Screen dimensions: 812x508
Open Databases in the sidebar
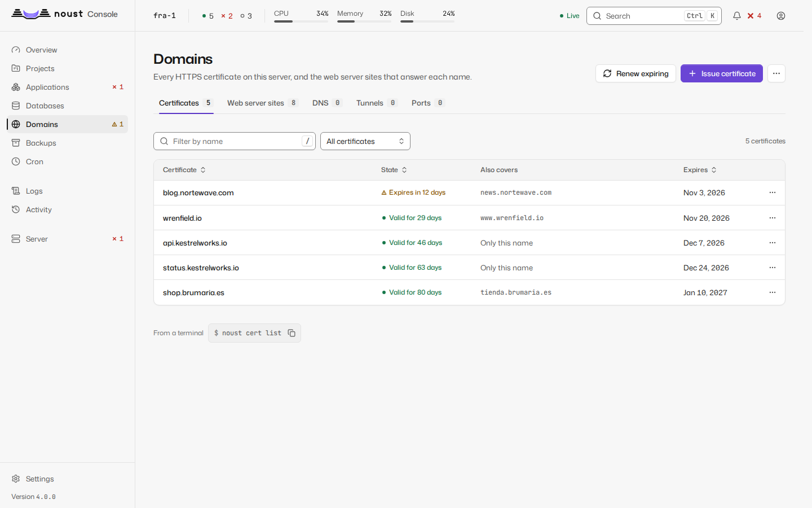coord(68,106)
